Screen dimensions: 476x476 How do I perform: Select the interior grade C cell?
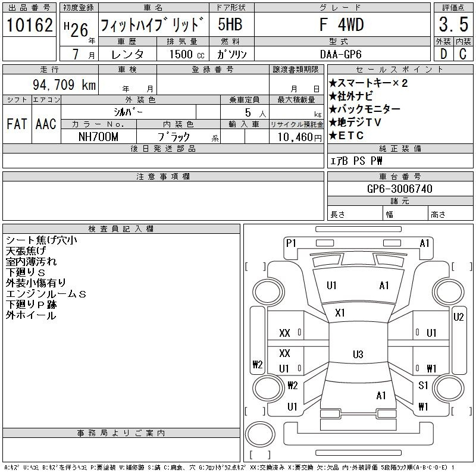click(463, 54)
